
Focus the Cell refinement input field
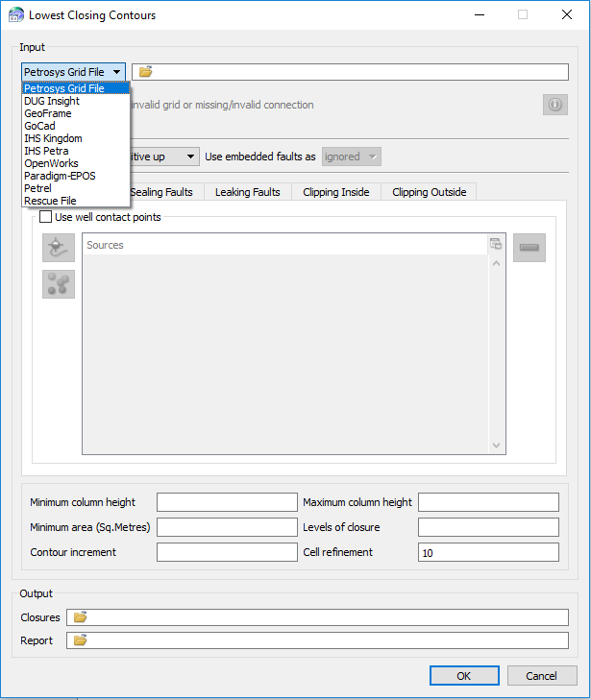point(488,552)
